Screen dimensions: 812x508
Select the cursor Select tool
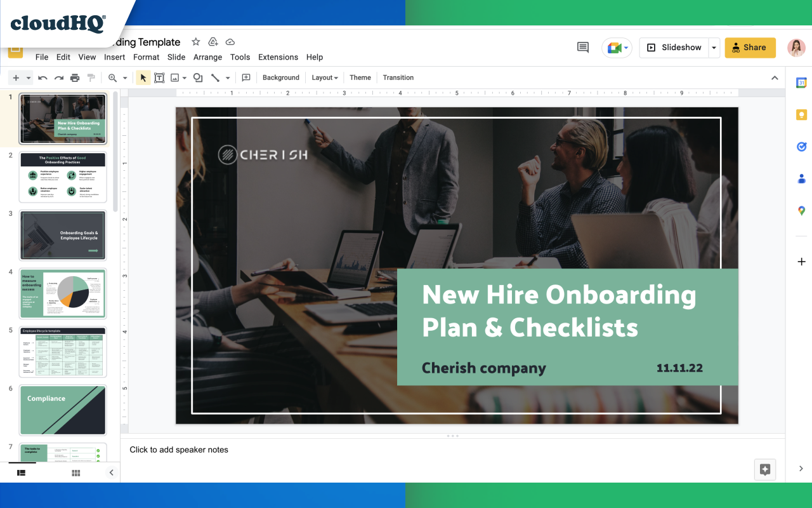point(143,77)
